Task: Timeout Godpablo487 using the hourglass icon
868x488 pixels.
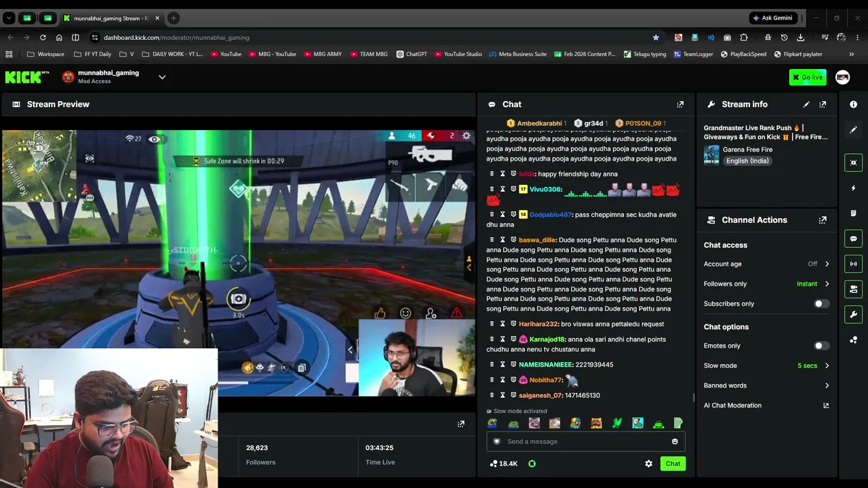Action: [x=502, y=215]
